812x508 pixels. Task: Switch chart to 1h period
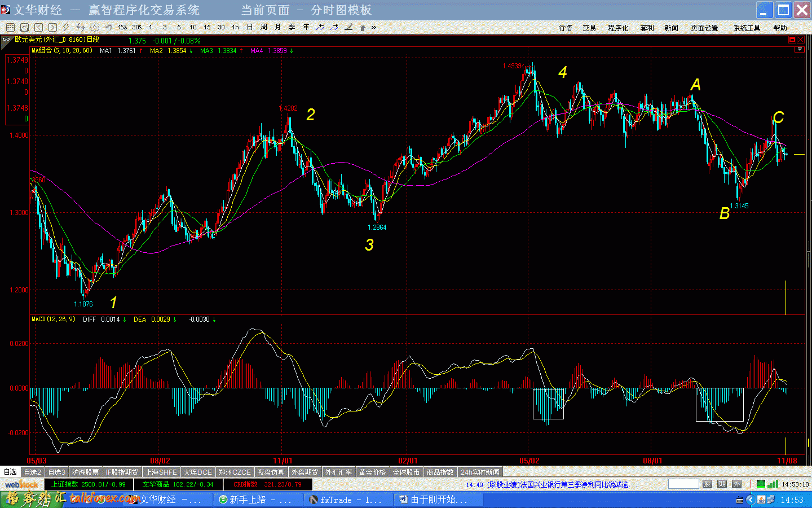point(235,27)
